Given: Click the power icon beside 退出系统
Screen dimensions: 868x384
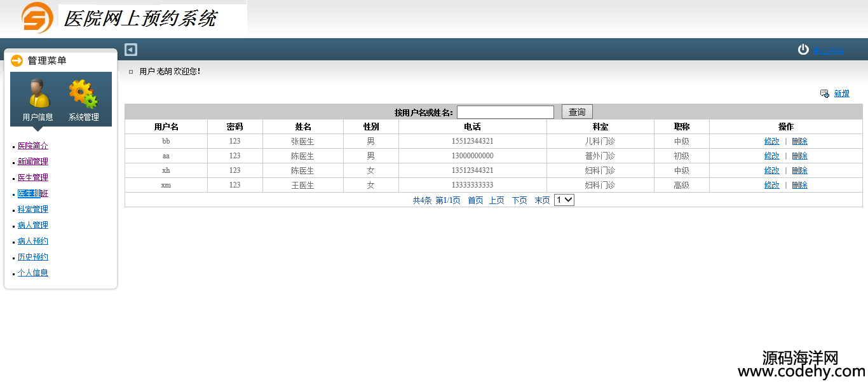Looking at the screenshot, I should 803,50.
